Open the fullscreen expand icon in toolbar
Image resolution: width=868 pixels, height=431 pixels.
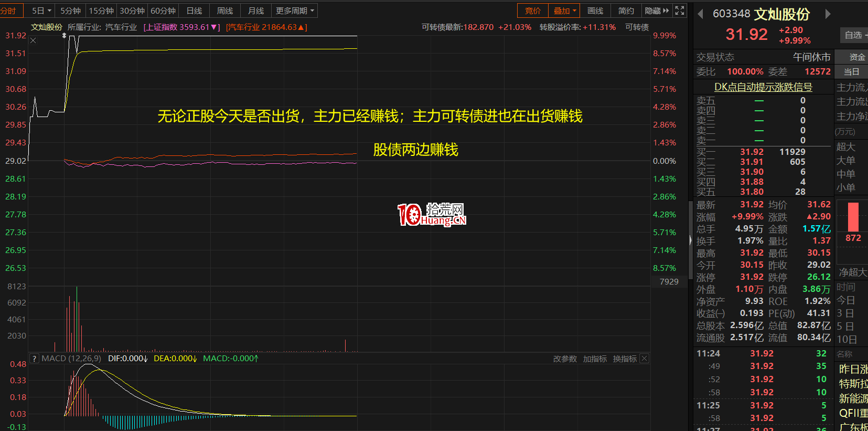[x=680, y=10]
